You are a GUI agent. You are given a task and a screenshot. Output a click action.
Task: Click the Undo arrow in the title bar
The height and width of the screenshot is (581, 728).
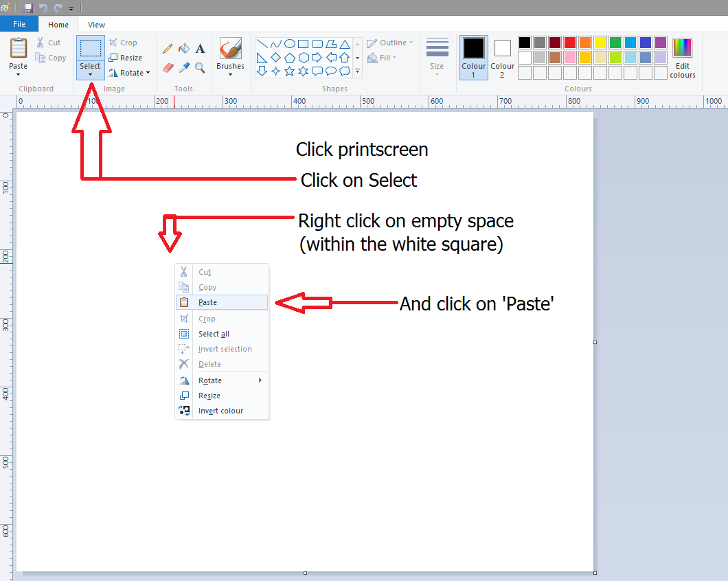pos(43,8)
